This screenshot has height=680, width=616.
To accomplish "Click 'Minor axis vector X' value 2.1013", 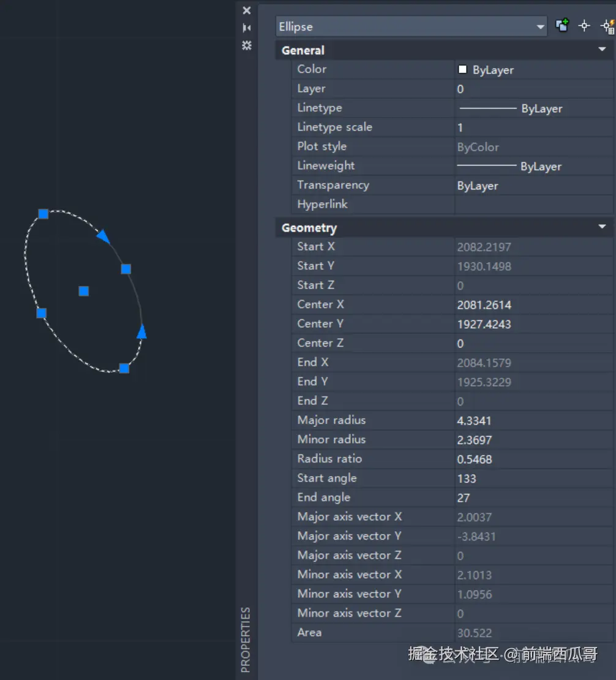I will (474, 575).
